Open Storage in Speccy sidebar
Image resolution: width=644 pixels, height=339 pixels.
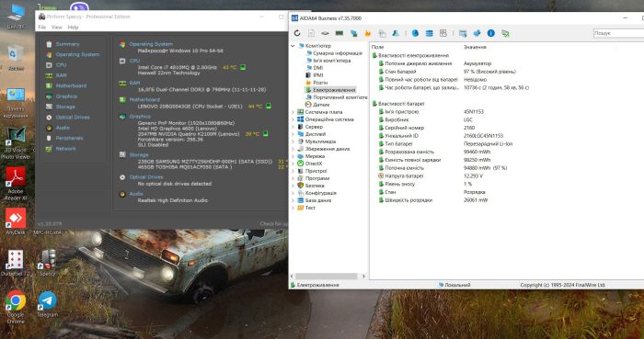pyautogui.click(x=65, y=107)
